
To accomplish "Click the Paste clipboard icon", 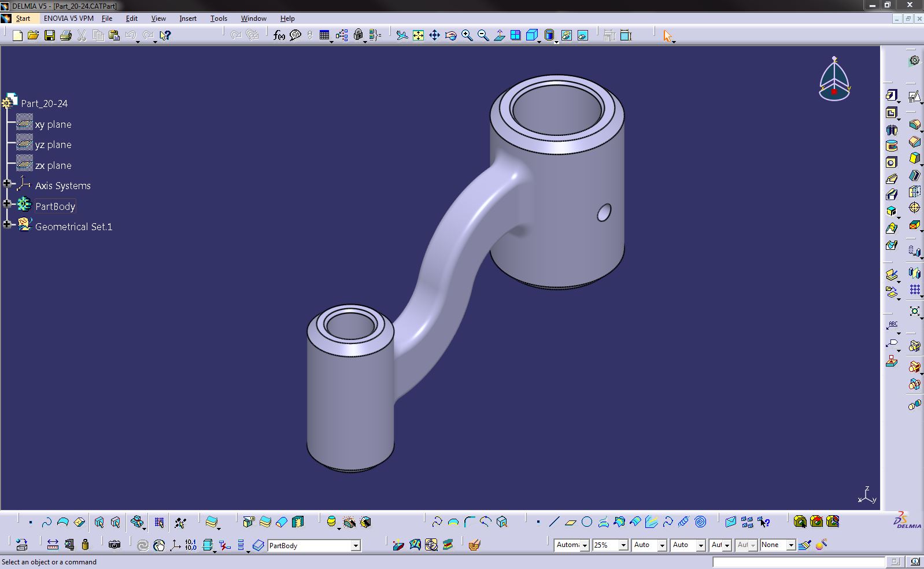I will tap(114, 35).
